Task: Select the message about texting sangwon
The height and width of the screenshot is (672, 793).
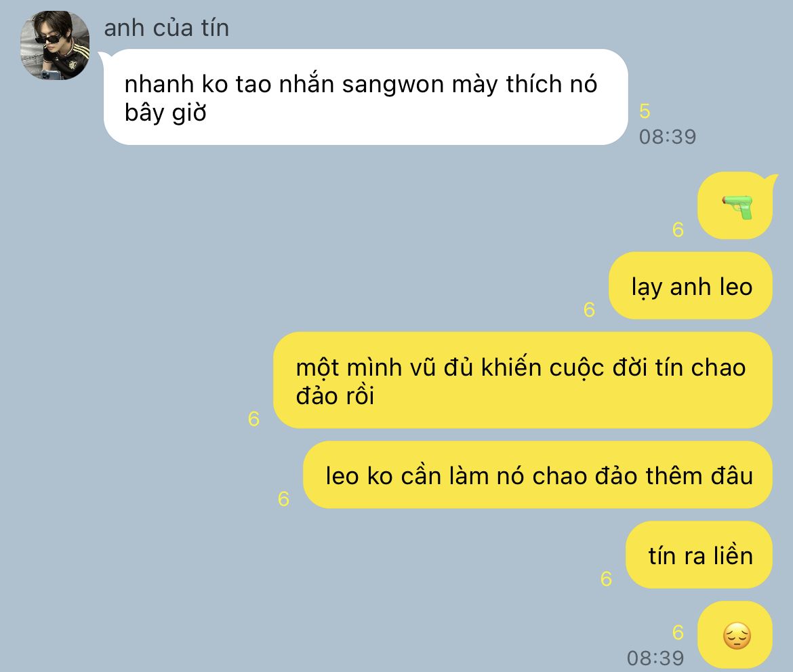Action: coord(365,97)
